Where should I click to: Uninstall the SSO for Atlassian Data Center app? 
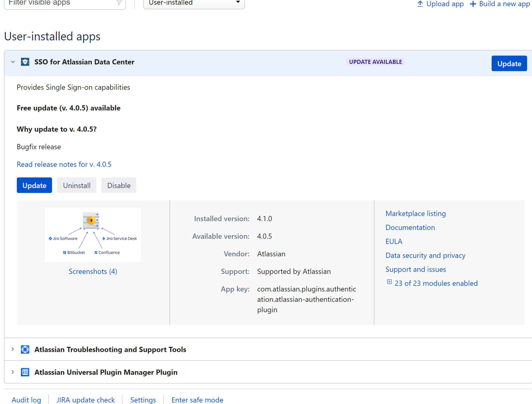(77, 185)
